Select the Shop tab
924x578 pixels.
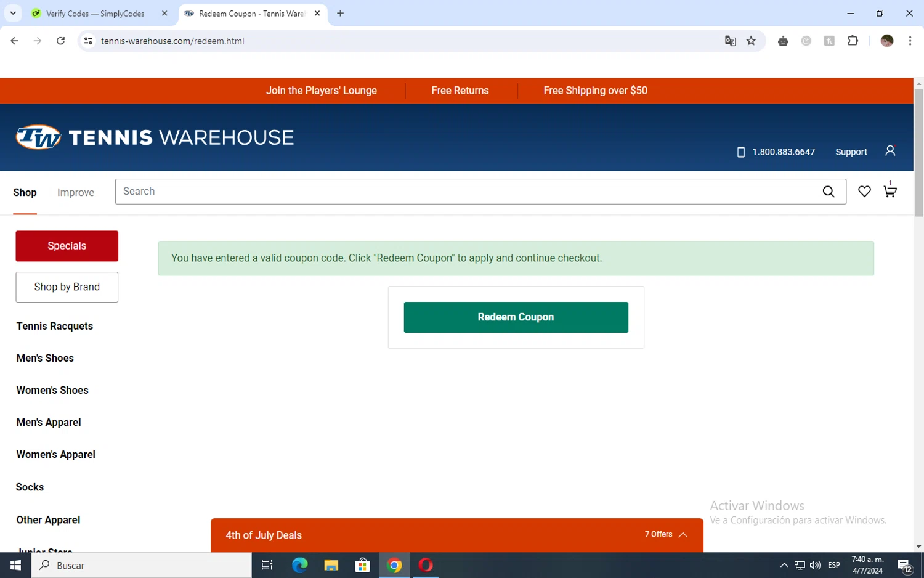(25, 192)
